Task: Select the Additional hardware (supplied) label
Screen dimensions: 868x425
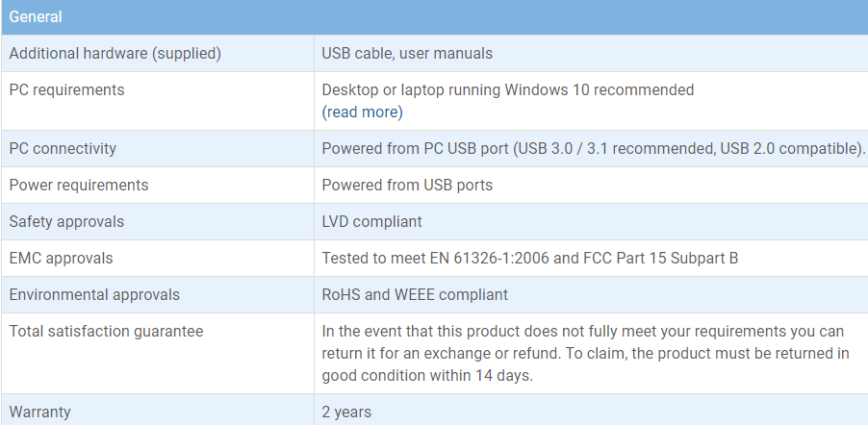Action: (115, 53)
